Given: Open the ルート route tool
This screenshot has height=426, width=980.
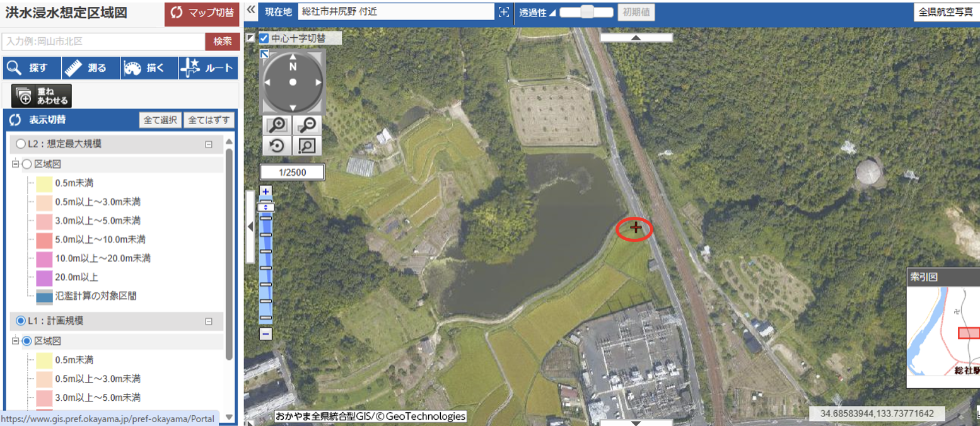Looking at the screenshot, I should coord(208,68).
